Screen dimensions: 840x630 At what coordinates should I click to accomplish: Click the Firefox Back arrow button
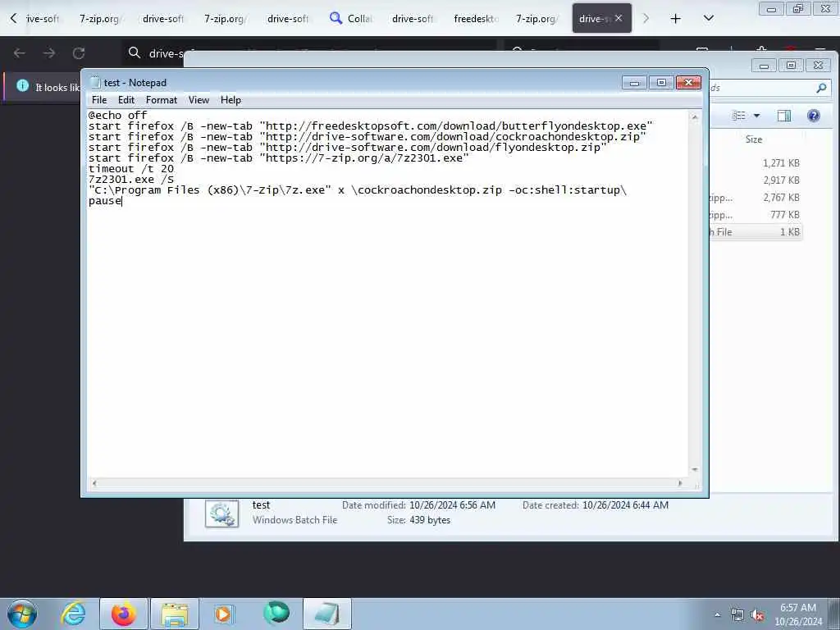(x=20, y=53)
